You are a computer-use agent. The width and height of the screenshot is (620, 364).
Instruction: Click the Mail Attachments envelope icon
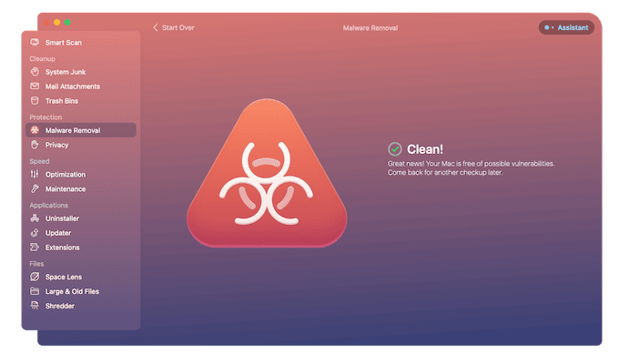[x=35, y=86]
